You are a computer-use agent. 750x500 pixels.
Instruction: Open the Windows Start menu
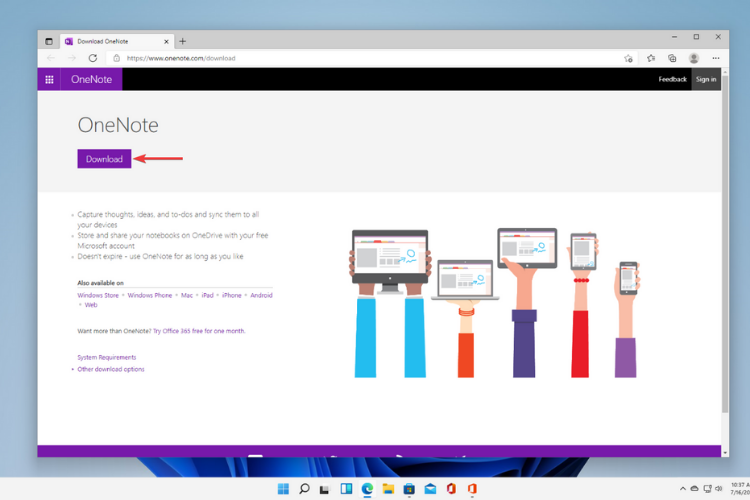point(283,489)
